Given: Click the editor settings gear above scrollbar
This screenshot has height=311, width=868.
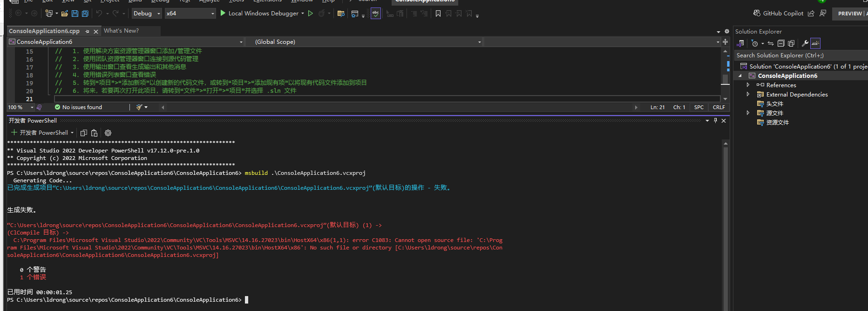Looking at the screenshot, I should pyautogui.click(x=726, y=31).
